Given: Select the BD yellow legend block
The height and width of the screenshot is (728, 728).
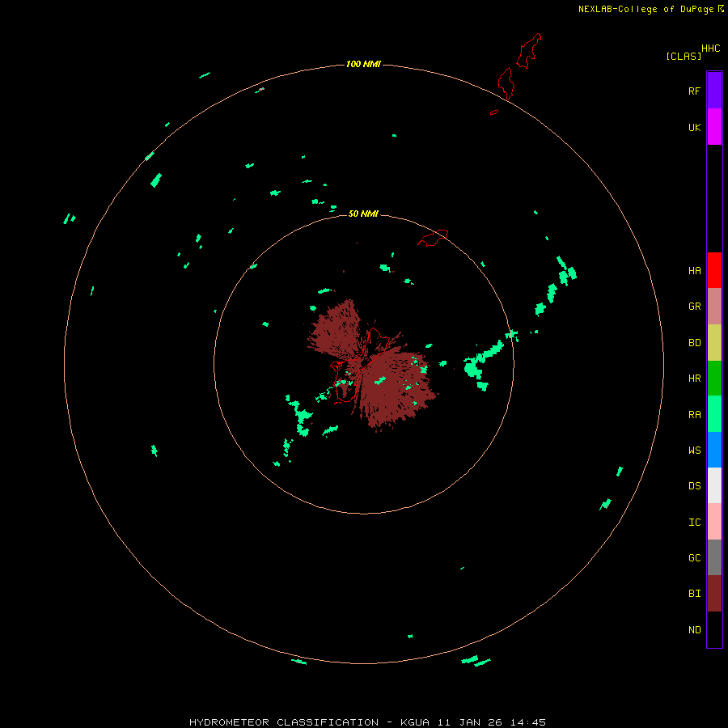Looking at the screenshot, I should coord(714,342).
